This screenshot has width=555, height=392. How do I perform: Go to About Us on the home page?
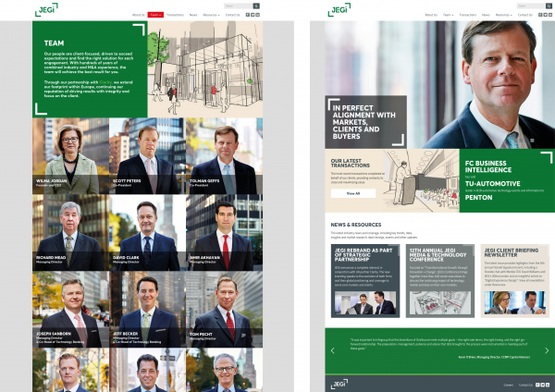pyautogui.click(x=431, y=15)
